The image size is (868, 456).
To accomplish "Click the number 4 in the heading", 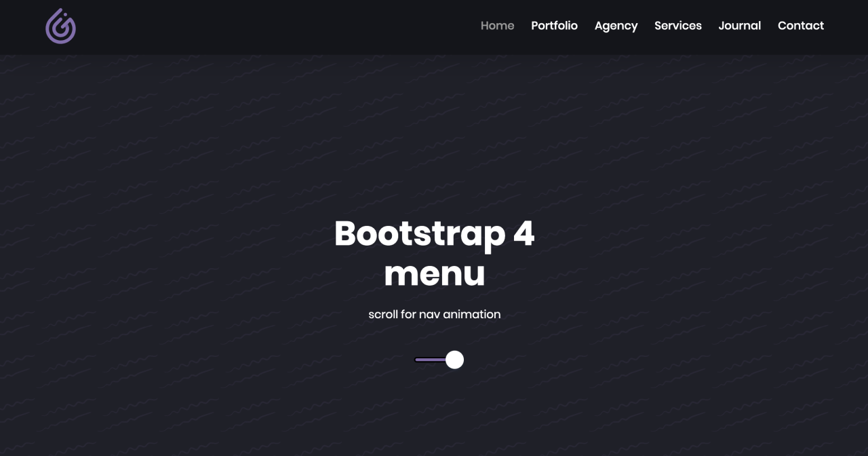I will [x=524, y=233].
